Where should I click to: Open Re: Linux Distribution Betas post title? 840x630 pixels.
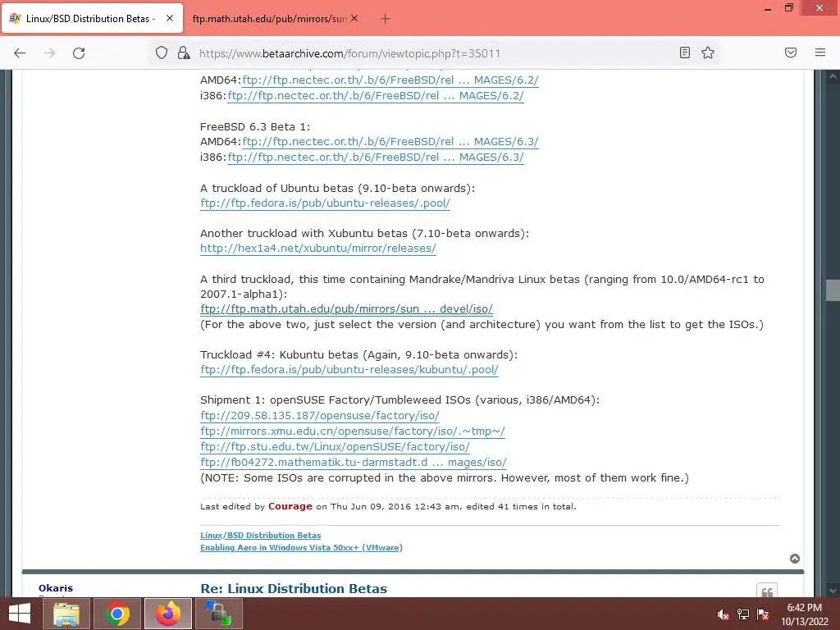(x=294, y=589)
